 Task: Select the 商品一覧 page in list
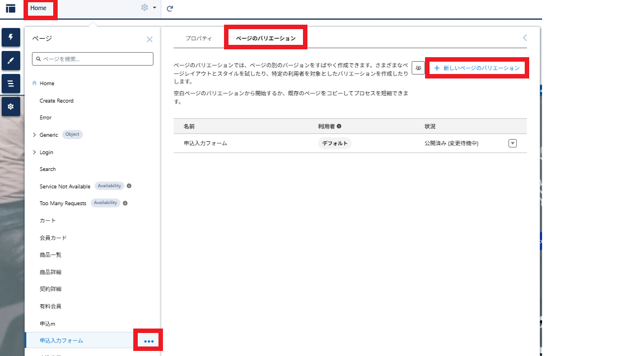pyautogui.click(x=50, y=255)
